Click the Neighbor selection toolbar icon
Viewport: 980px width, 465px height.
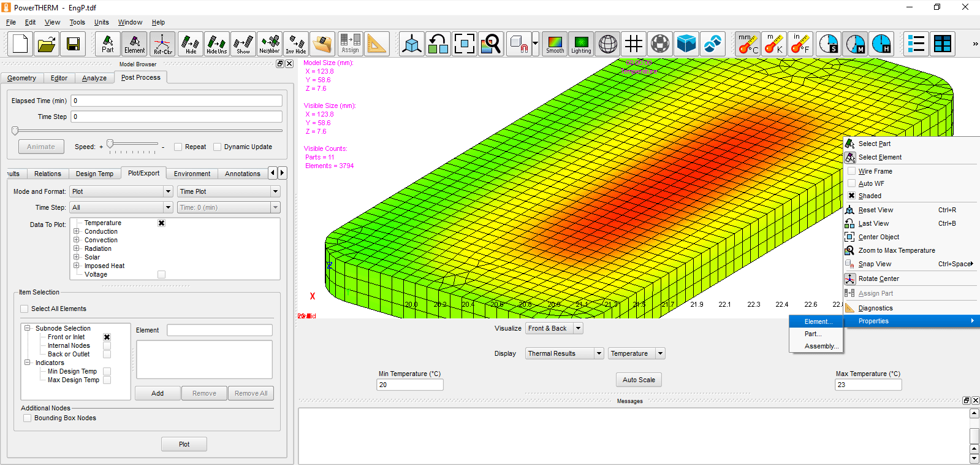270,44
